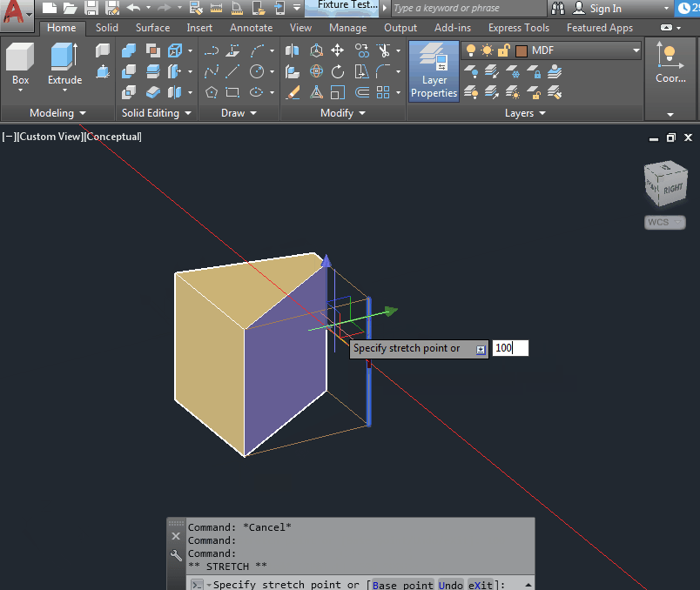The image size is (700, 590).
Task: Click the MDF layer brown color swatch
Action: [521, 50]
